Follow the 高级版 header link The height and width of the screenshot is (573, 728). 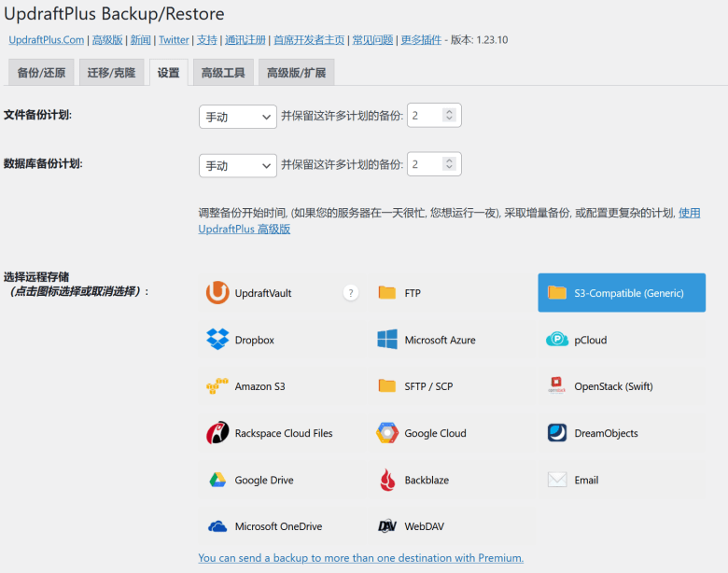pos(107,40)
